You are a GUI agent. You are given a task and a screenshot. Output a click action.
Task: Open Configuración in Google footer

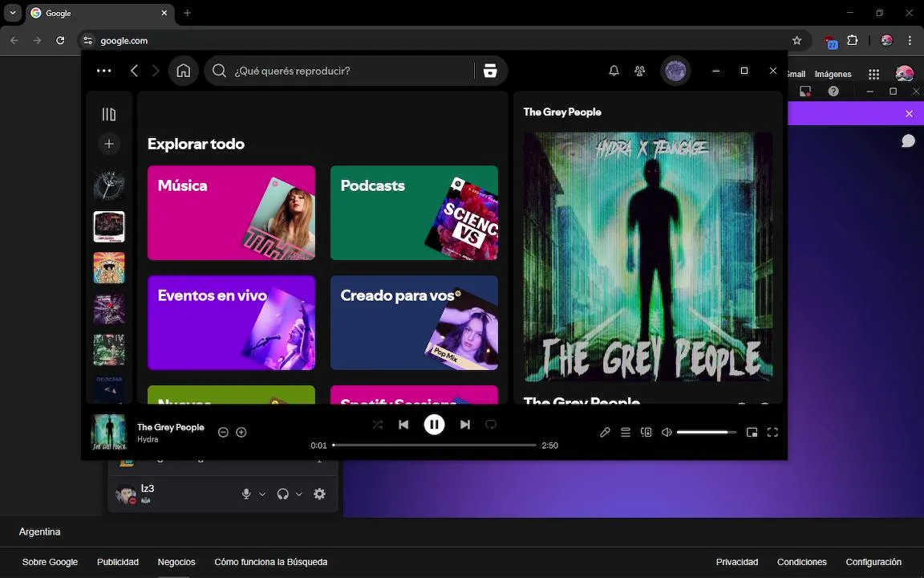873,562
